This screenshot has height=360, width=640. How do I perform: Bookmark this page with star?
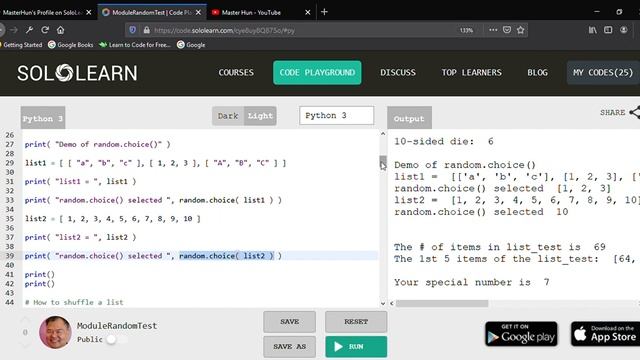pyautogui.click(x=520, y=30)
